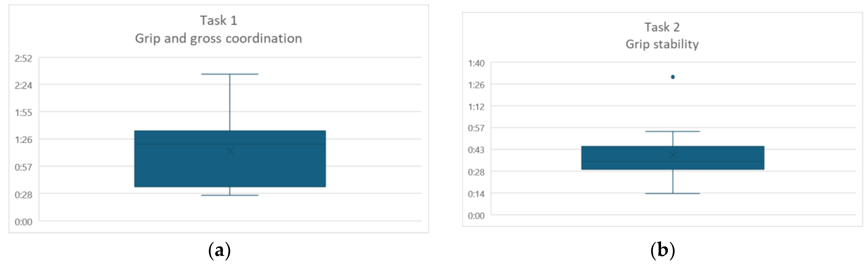Click the (b) figure label
This screenshot has height=268, width=868.
(x=662, y=251)
